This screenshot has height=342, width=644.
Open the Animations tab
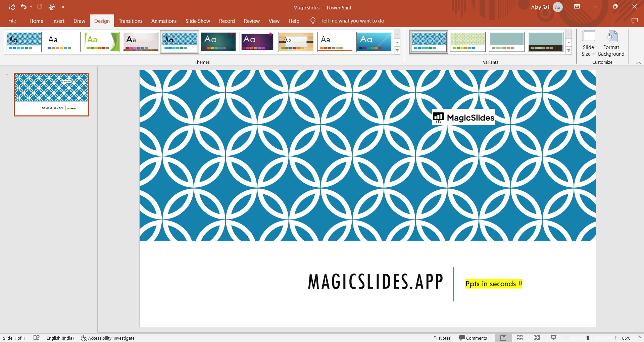164,21
